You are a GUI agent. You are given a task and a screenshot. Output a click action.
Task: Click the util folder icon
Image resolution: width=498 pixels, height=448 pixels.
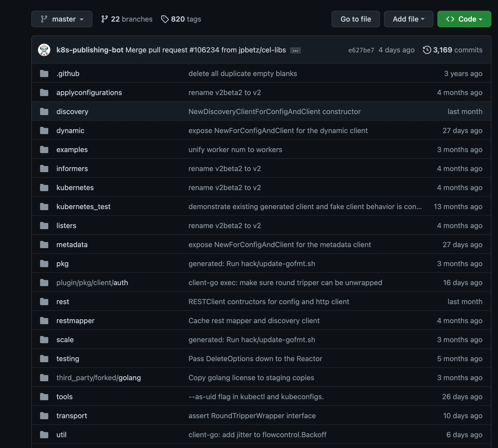click(44, 434)
